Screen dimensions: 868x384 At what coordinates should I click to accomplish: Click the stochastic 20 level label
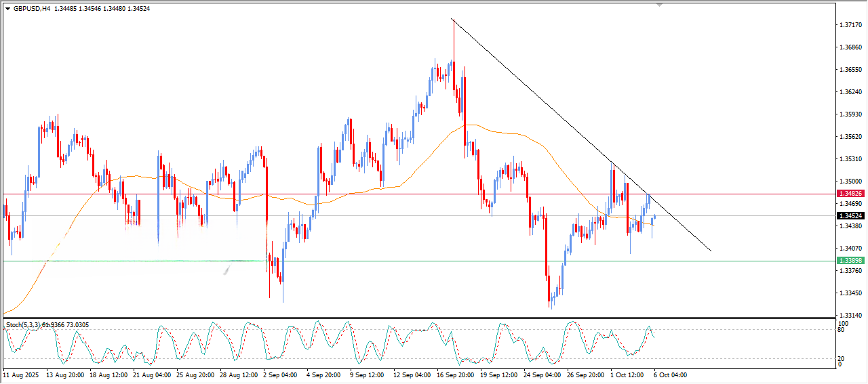(x=841, y=358)
